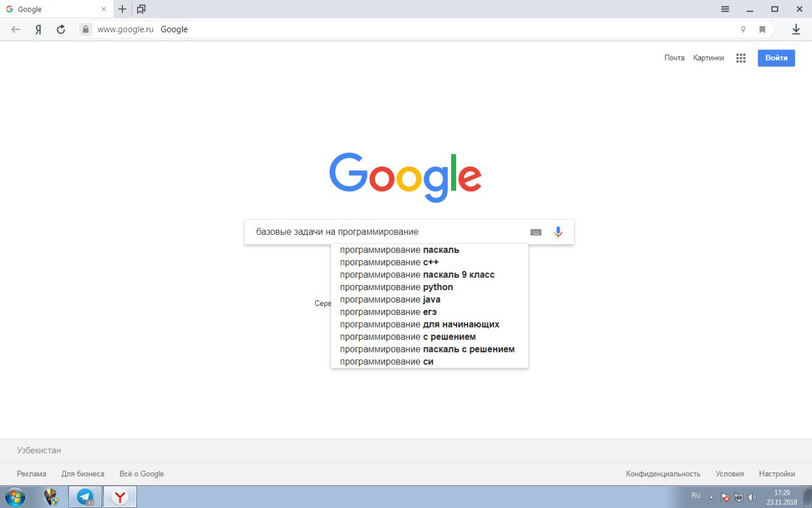The height and width of the screenshot is (508, 812).
Task: Click the Google logo
Action: coord(405,177)
